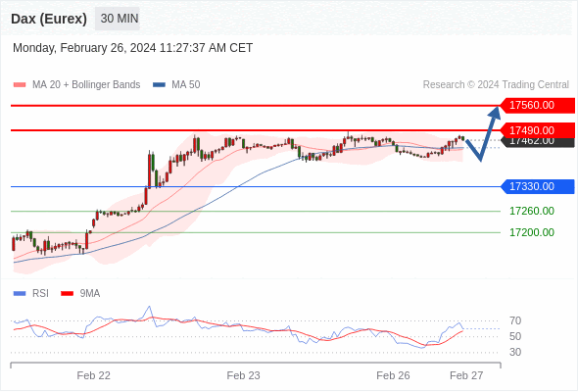Click the 17462.00 current price tag
The height and width of the screenshot is (392, 578).
point(538,142)
